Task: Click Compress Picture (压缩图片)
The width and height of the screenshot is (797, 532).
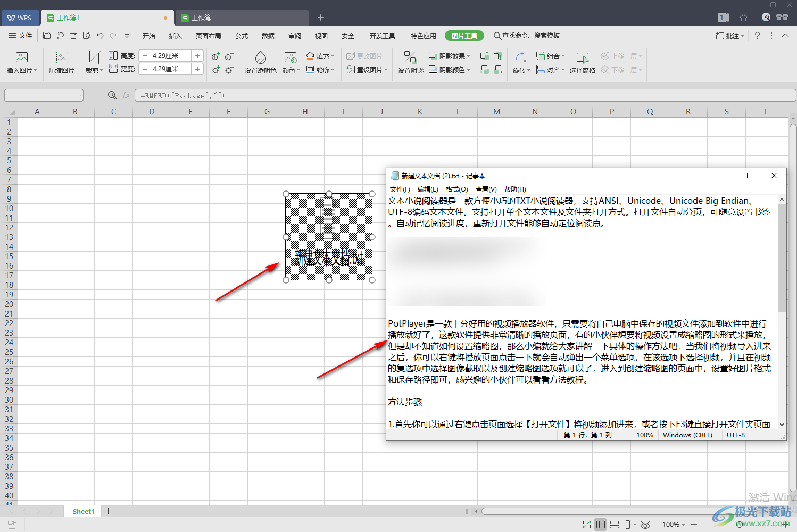Action: (62, 62)
